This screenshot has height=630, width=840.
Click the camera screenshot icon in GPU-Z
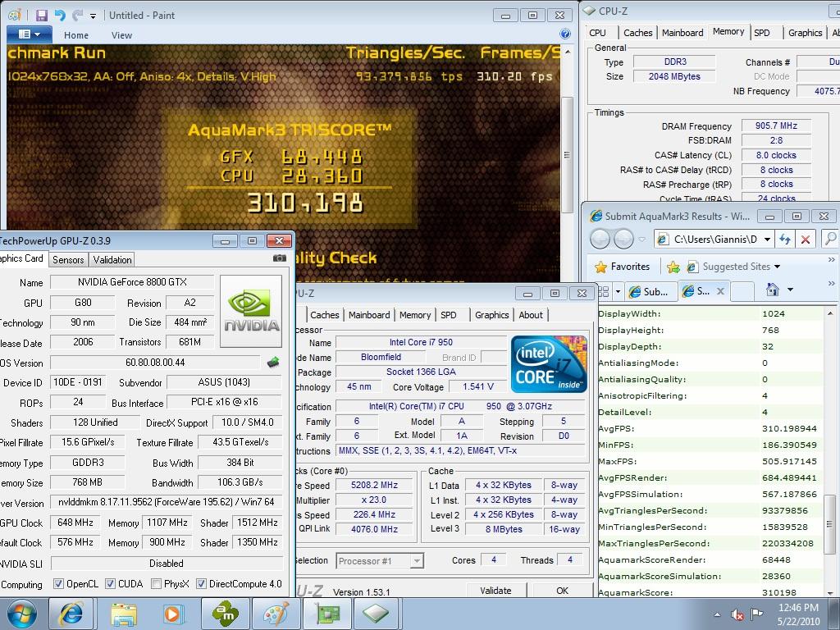[x=280, y=258]
